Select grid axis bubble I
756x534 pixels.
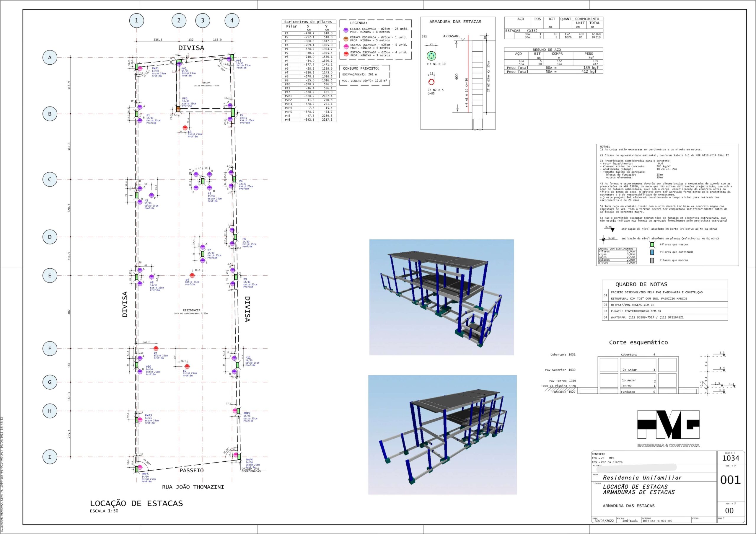click(50, 457)
